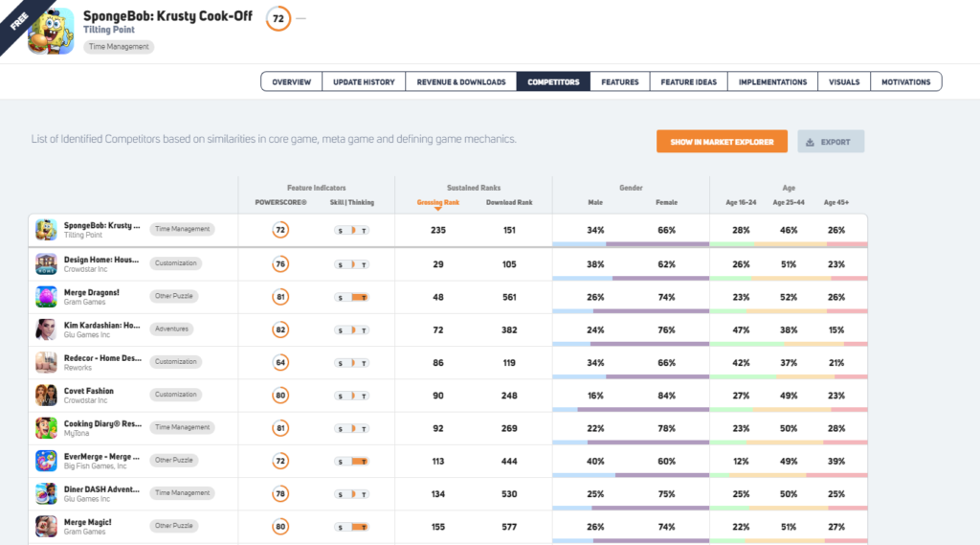980x545 pixels.
Task: Click the Time Management tag under the title
Action: point(119,46)
